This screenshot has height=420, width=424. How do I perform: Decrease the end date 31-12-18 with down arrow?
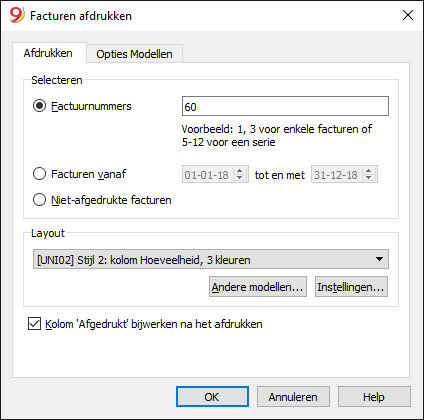[x=368, y=178]
